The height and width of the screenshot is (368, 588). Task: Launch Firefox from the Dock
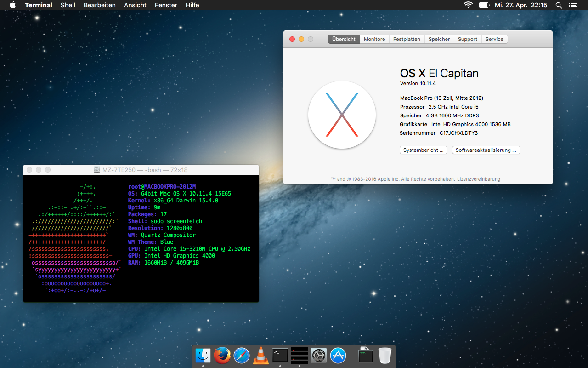[x=222, y=355]
